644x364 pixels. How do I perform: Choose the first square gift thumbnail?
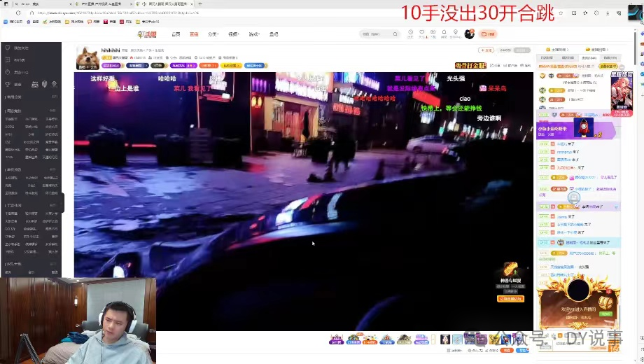[445, 339]
